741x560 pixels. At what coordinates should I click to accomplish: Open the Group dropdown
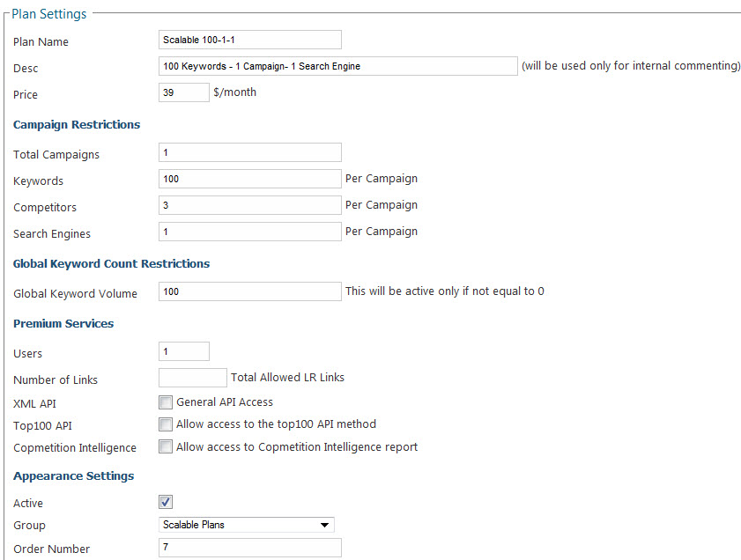pos(246,525)
